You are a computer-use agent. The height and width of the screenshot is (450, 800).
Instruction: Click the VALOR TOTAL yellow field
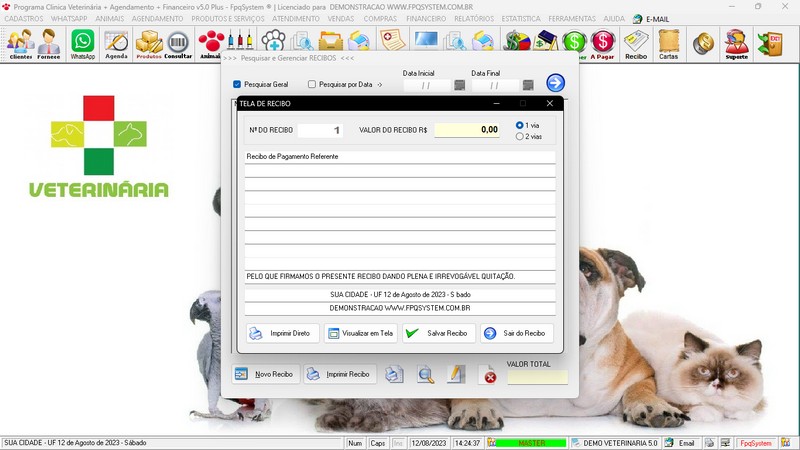click(x=537, y=377)
